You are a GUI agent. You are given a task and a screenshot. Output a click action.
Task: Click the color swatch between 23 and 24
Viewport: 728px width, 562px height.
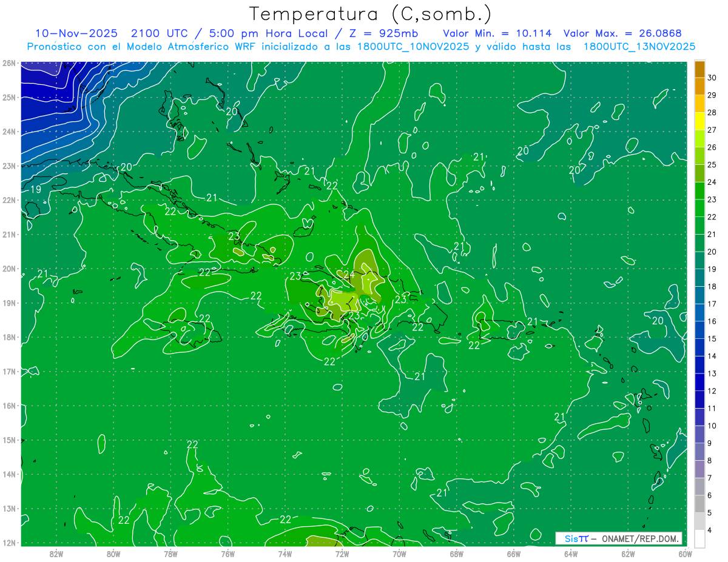[699, 191]
